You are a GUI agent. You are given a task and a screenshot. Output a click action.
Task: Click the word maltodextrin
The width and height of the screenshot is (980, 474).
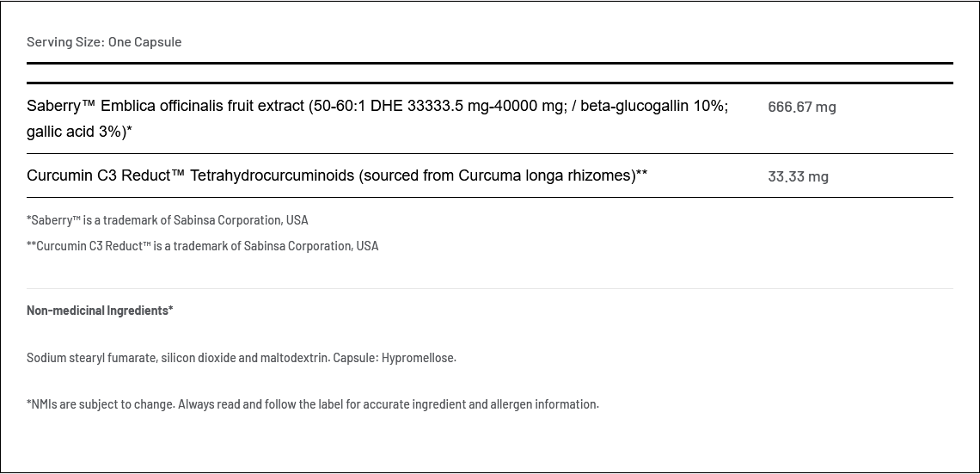pos(294,358)
